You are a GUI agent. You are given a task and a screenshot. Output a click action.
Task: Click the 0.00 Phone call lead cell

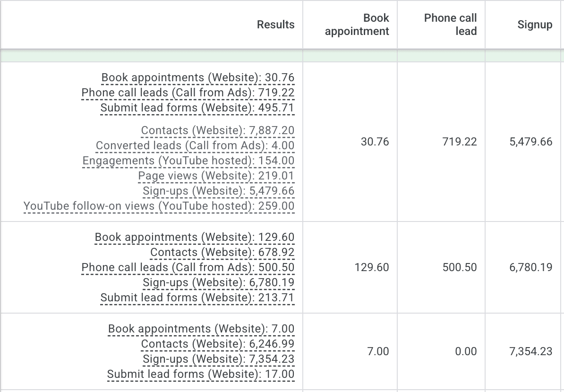tap(466, 351)
